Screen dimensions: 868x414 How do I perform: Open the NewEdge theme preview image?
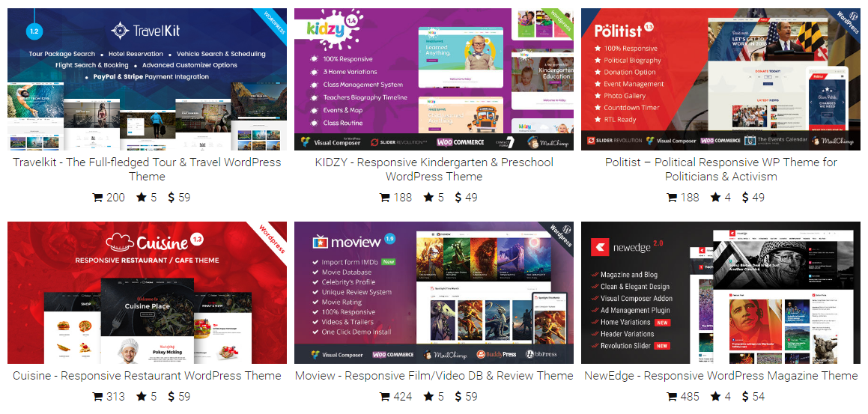pyautogui.click(x=720, y=293)
